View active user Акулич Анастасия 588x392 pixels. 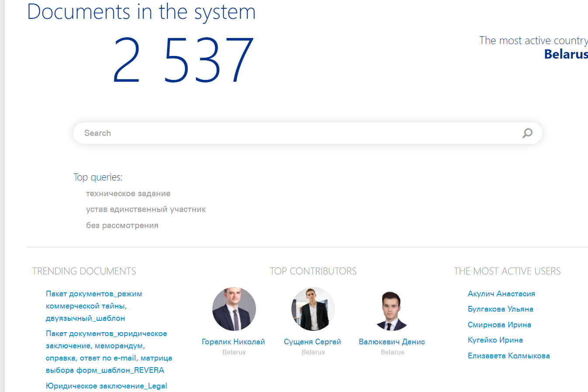tap(501, 294)
